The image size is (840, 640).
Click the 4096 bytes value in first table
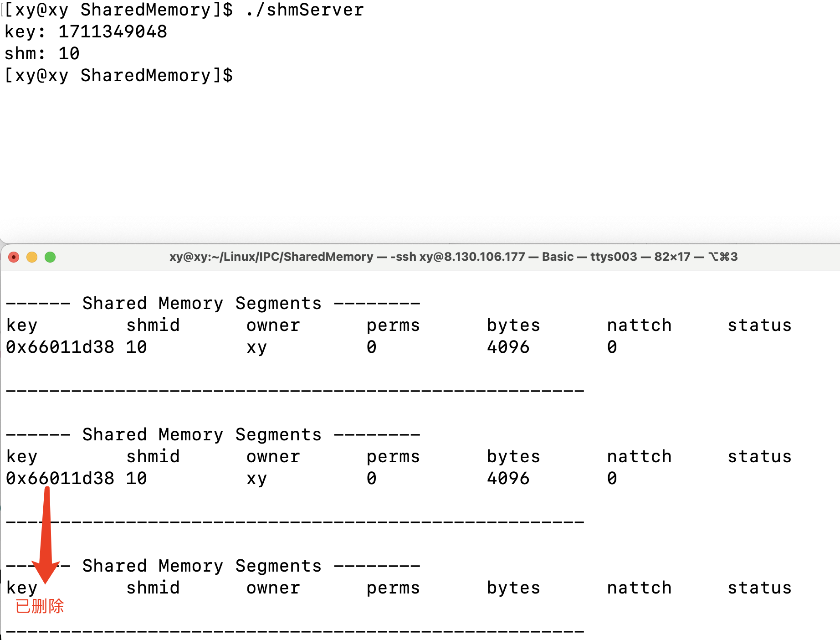pyautogui.click(x=508, y=347)
